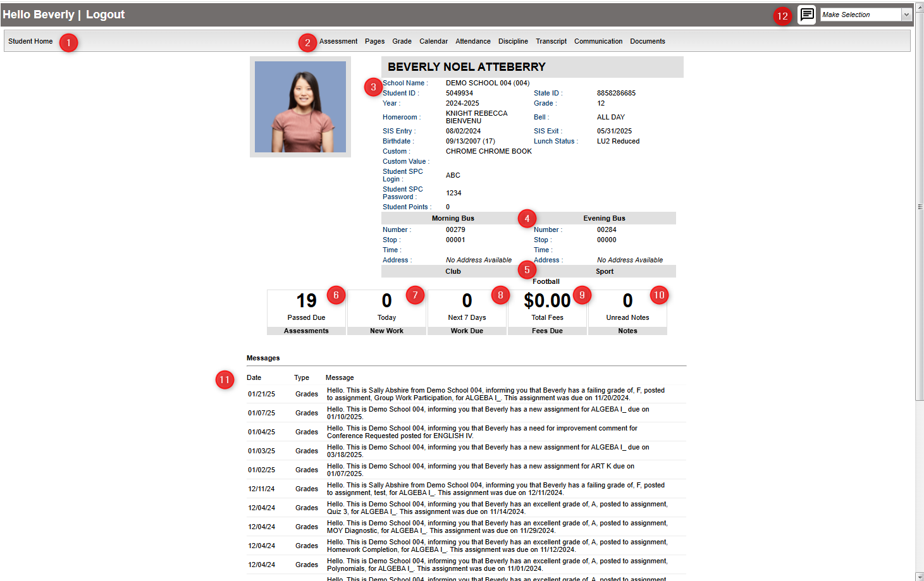Screen dimensions: 924x581
Task: View the Attendance menu
Action: [x=473, y=41]
